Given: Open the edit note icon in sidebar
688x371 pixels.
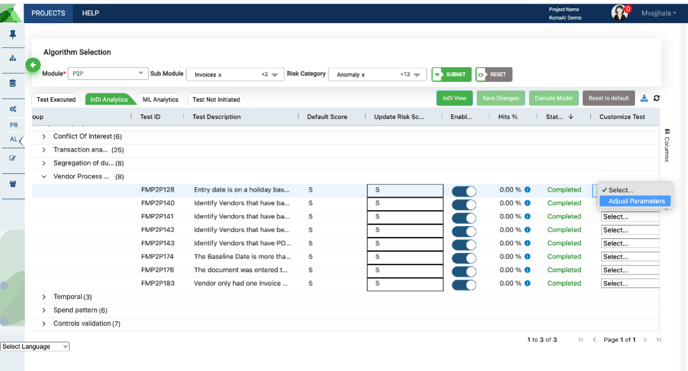Looking at the screenshot, I should pos(13,158).
